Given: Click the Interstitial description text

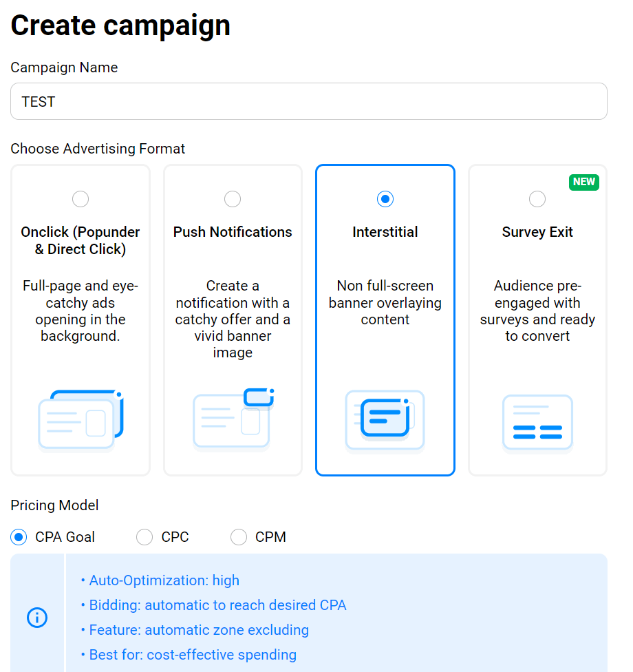Looking at the screenshot, I should tap(385, 302).
